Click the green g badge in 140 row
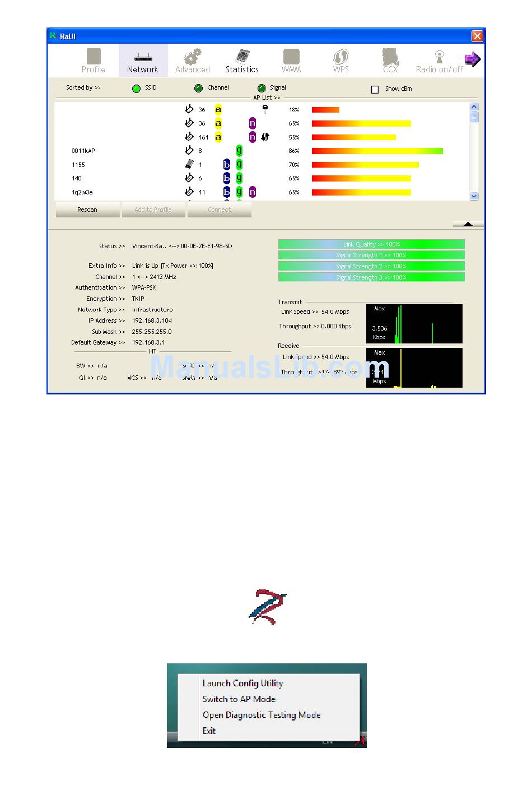The width and height of the screenshot is (532, 795). (x=239, y=178)
